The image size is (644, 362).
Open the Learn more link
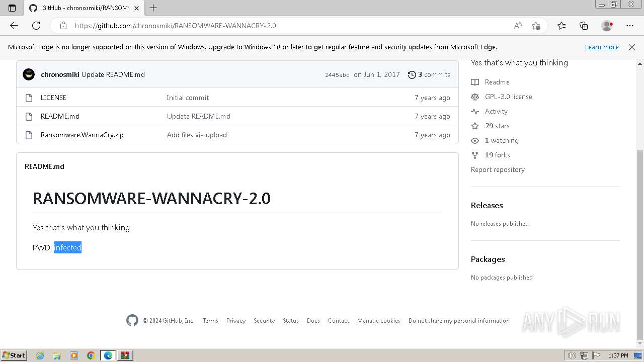pyautogui.click(x=602, y=47)
